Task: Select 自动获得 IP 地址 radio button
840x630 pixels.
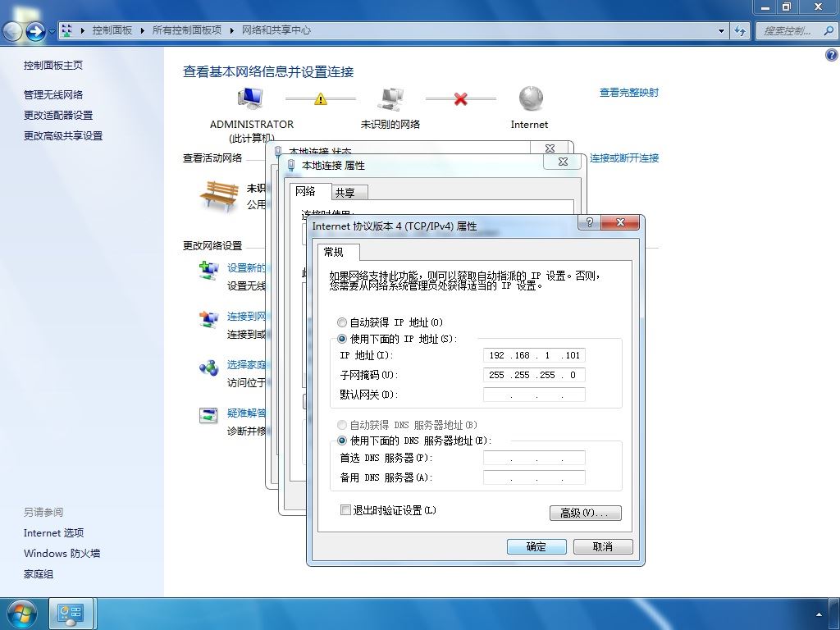Action: click(342, 322)
